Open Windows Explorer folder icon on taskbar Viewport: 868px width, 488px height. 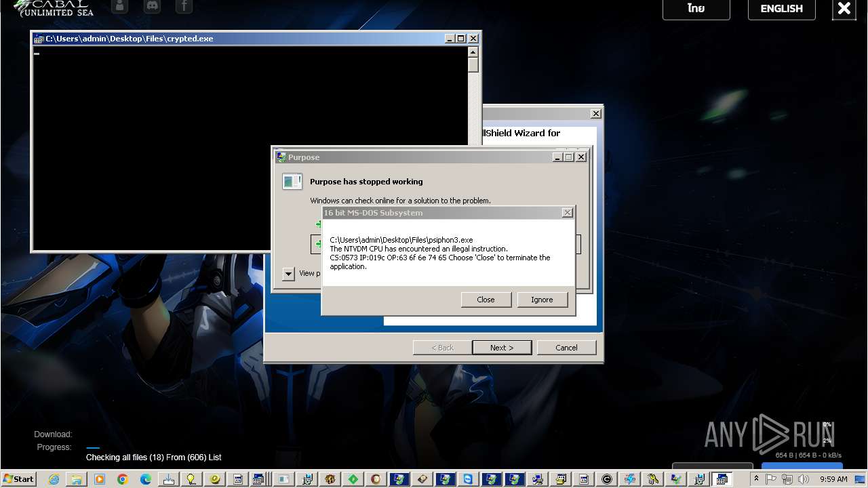click(77, 479)
